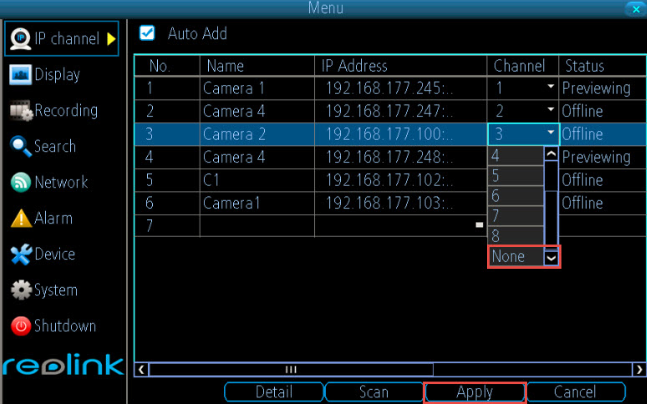Choose None in the channel list
The height and width of the screenshot is (404, 647).
point(515,257)
